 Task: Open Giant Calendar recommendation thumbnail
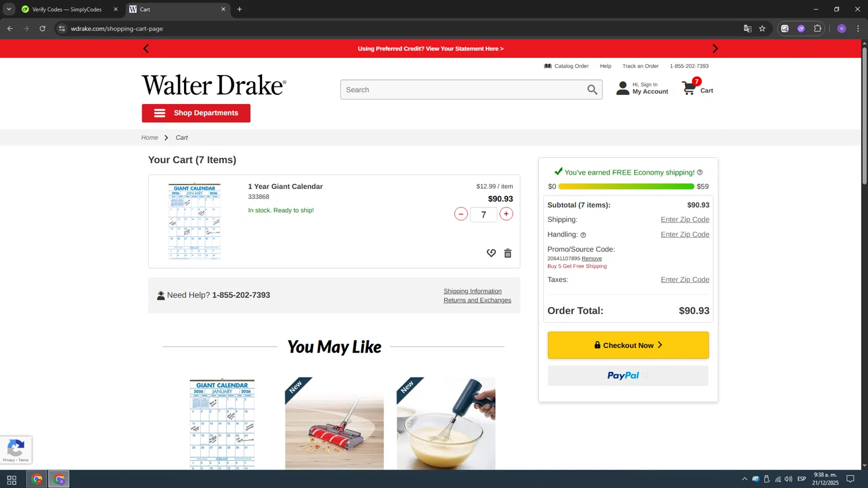tap(222, 424)
